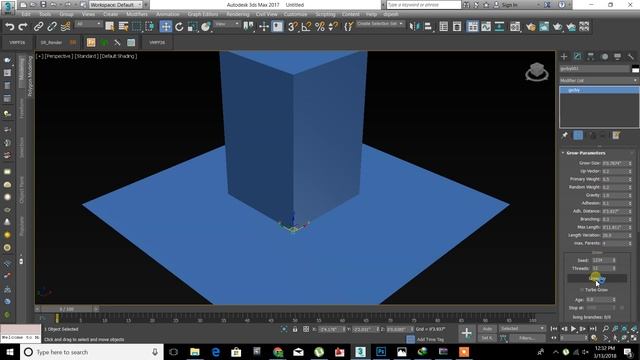
Task: Open the Select by Name dialog
Action: click(123, 27)
